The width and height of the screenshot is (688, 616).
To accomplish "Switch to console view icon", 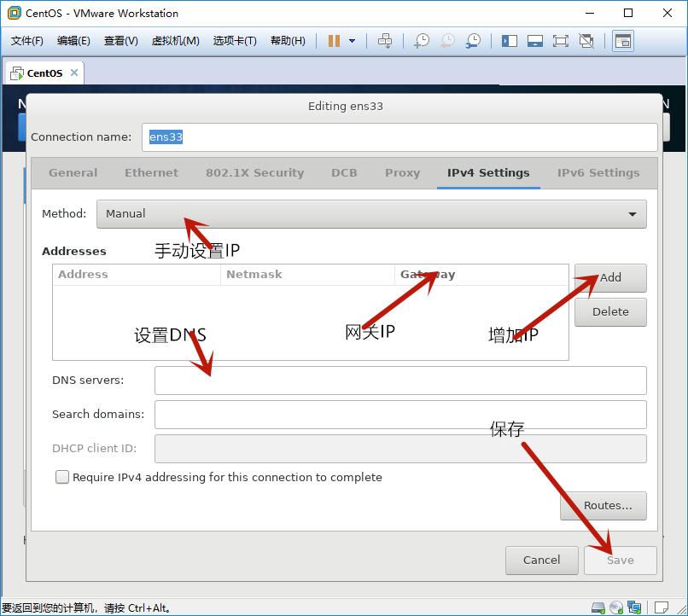I will 623,41.
